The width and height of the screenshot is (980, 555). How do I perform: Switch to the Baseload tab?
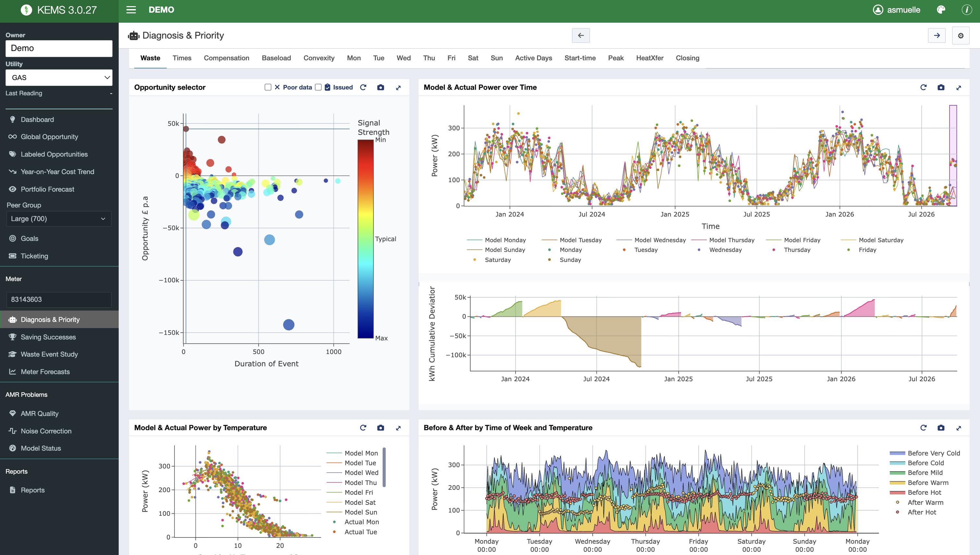pos(276,58)
